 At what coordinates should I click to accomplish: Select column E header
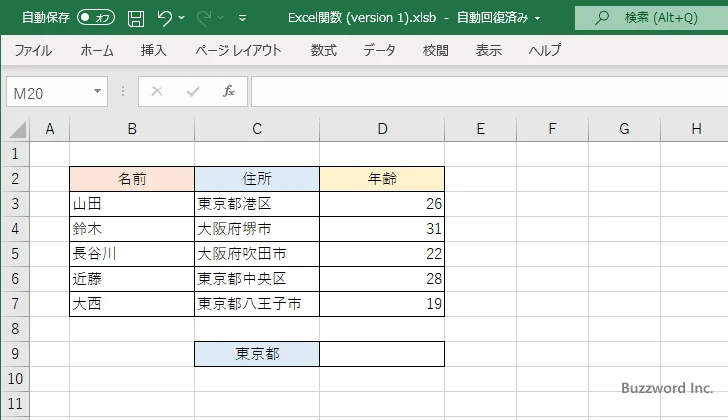(x=481, y=129)
